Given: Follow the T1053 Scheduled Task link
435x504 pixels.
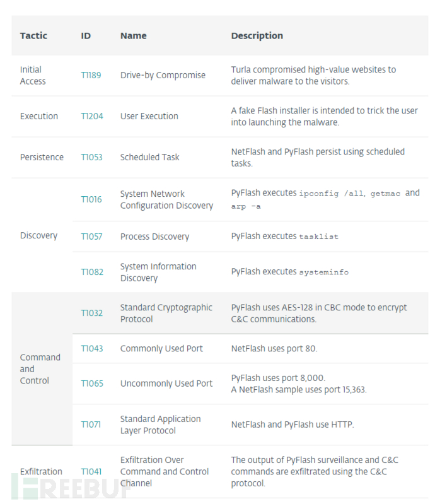Looking at the screenshot, I should [x=91, y=158].
